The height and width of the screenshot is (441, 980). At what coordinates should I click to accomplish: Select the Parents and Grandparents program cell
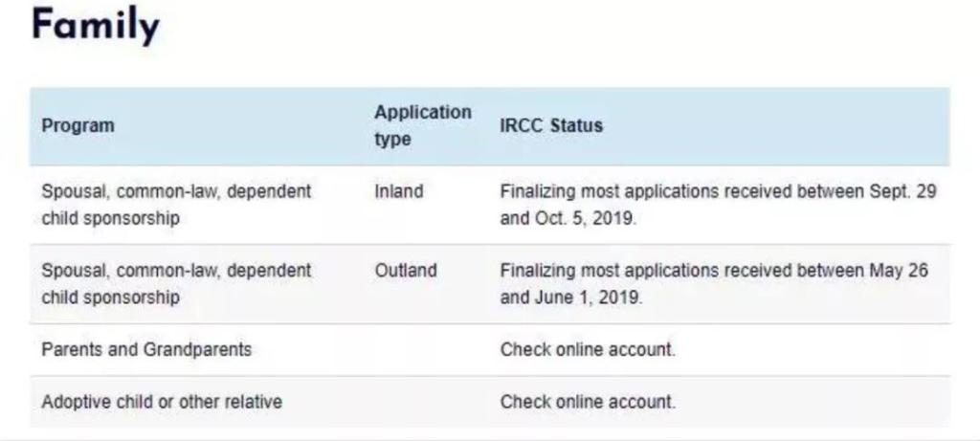(x=146, y=349)
